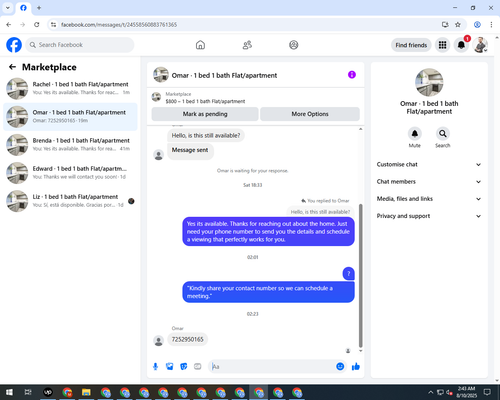Open the Friends icon in top navigation
The height and width of the screenshot is (400, 500).
point(247,45)
